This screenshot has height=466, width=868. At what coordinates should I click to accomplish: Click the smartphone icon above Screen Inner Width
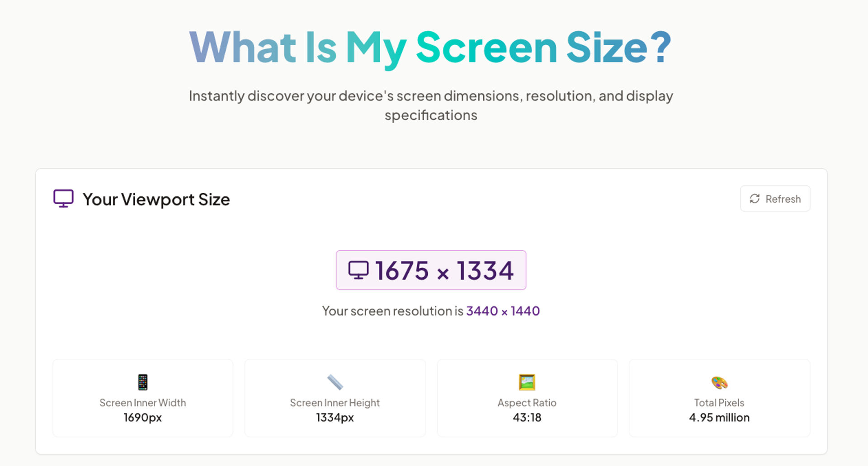pos(143,382)
